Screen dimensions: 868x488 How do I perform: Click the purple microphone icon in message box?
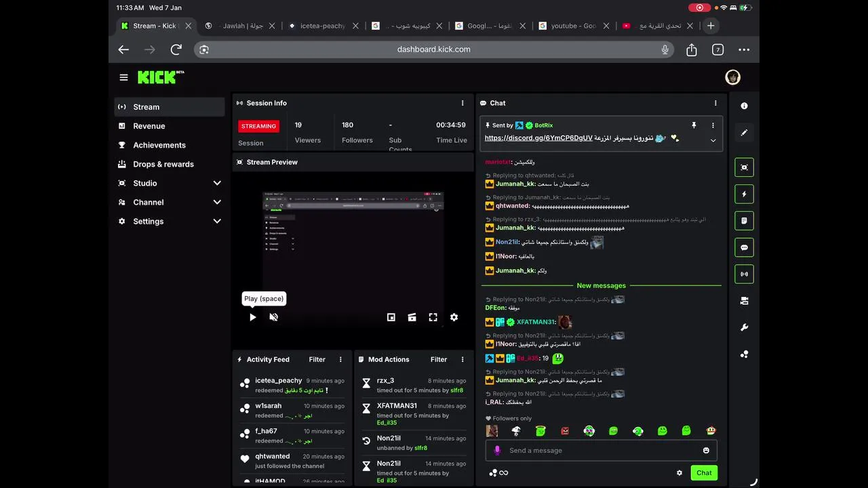coord(497,450)
